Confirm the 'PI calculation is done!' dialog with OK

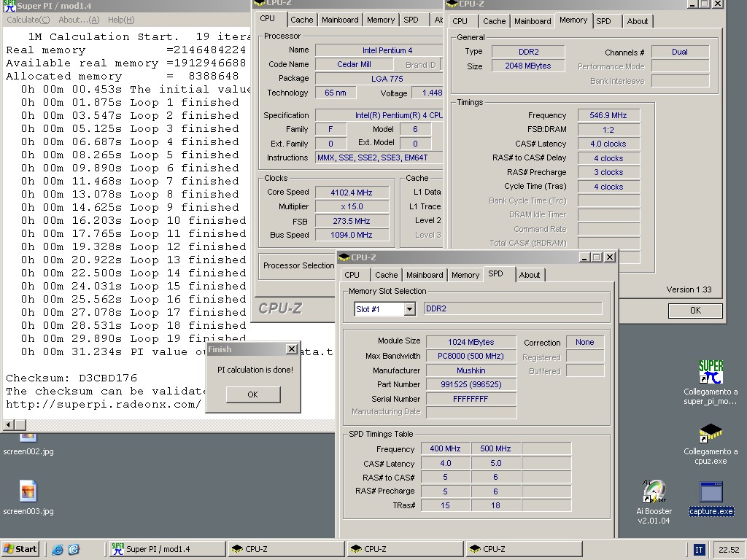click(x=253, y=394)
